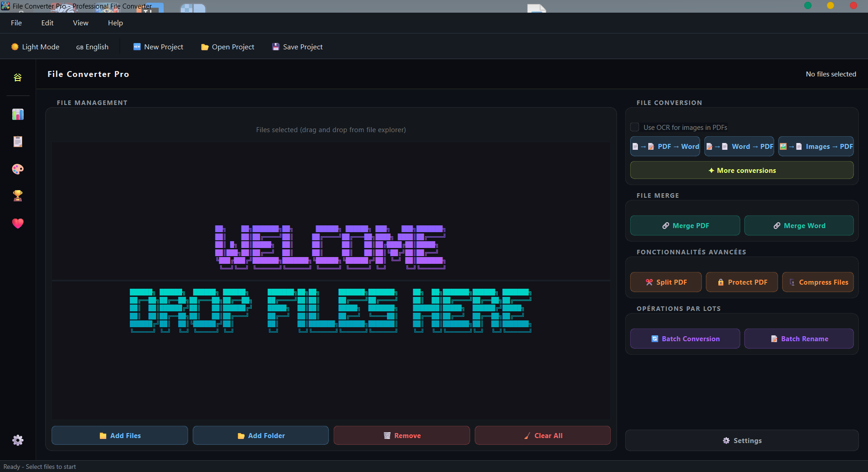Open the gear icon at sidebar bottom
Screen dimensions: 868x472
18,440
